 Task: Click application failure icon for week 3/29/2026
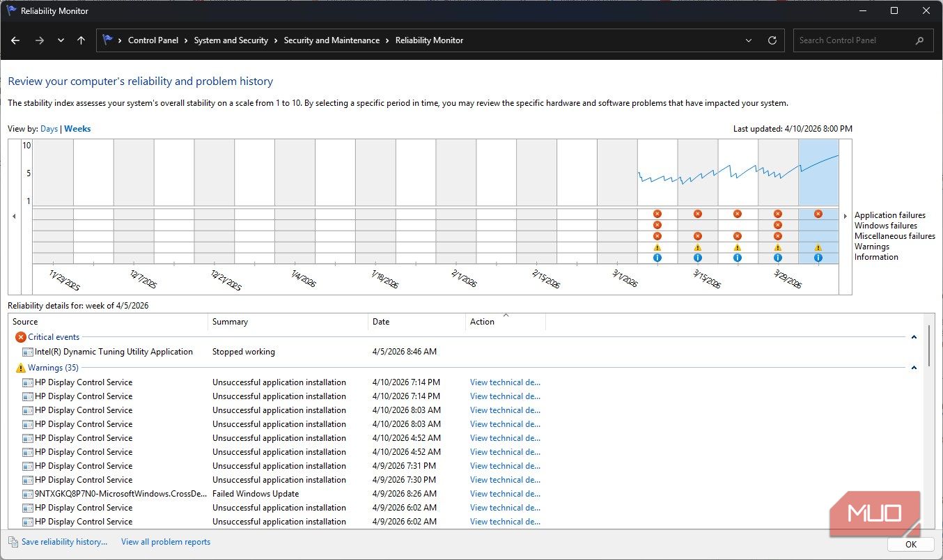coord(778,214)
